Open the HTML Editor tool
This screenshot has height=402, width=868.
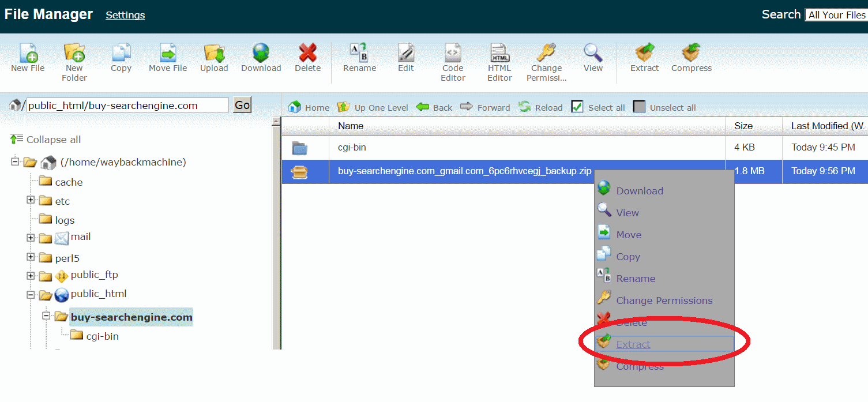click(x=499, y=54)
